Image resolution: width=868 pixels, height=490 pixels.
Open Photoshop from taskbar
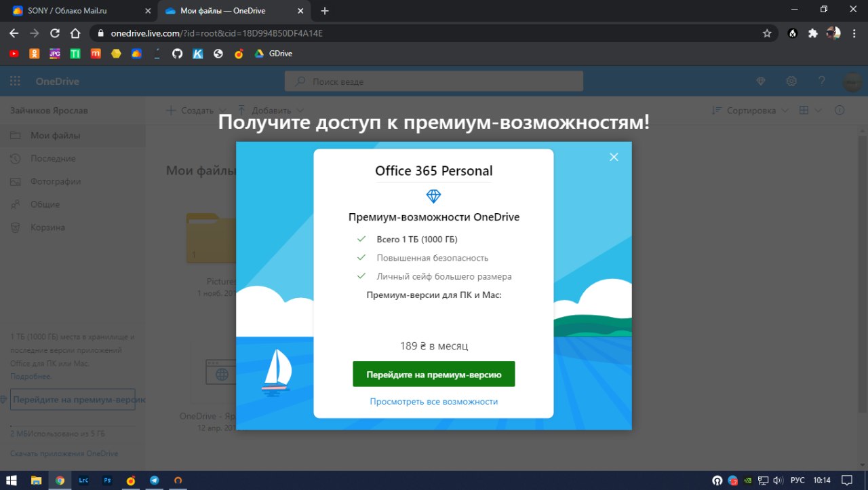pyautogui.click(x=107, y=480)
